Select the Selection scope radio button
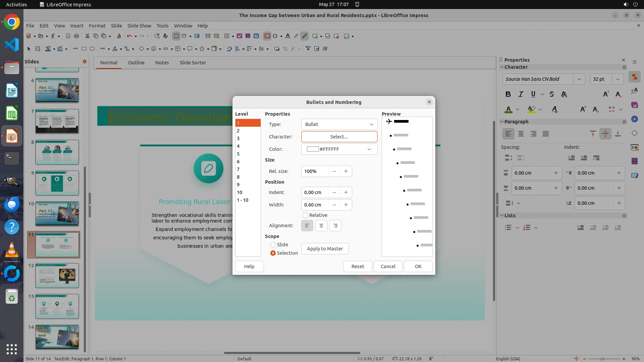The width and height of the screenshot is (644, 362). coord(273,253)
